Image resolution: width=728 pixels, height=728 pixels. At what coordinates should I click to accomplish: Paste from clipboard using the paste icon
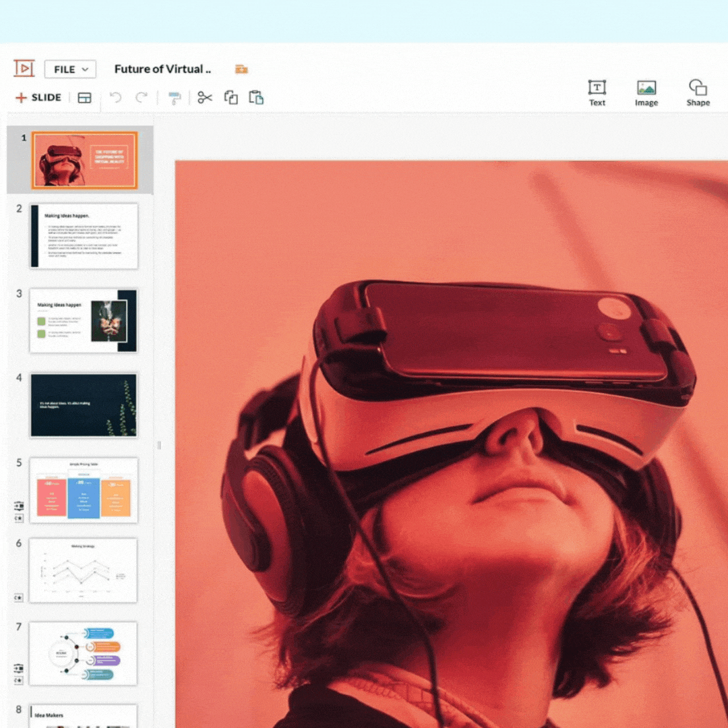pyautogui.click(x=256, y=98)
